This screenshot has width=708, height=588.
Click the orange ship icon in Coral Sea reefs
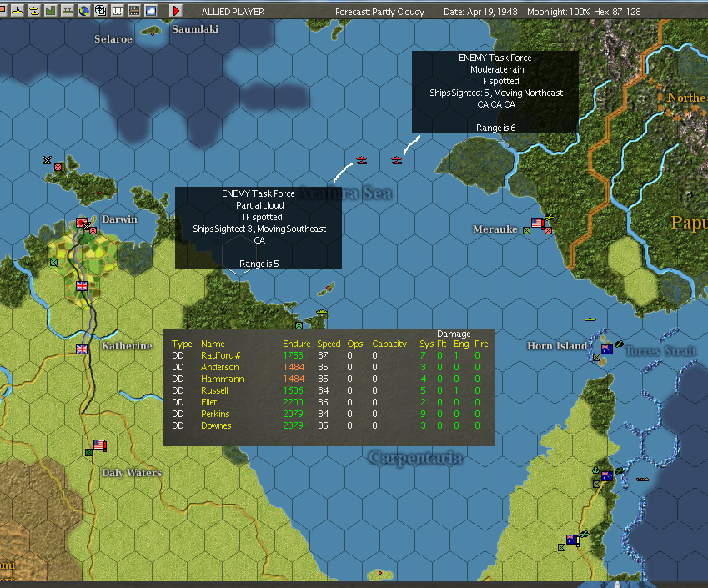click(642, 479)
